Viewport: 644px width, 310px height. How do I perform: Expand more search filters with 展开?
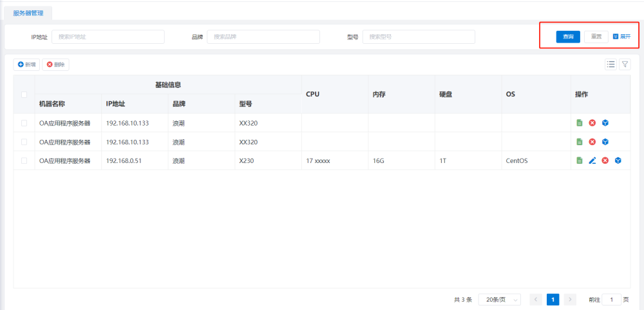[621, 37]
